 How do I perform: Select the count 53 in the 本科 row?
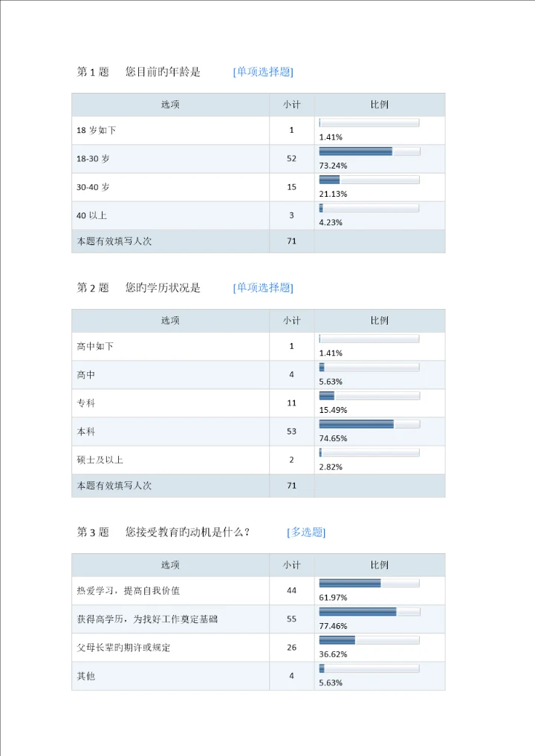click(291, 431)
